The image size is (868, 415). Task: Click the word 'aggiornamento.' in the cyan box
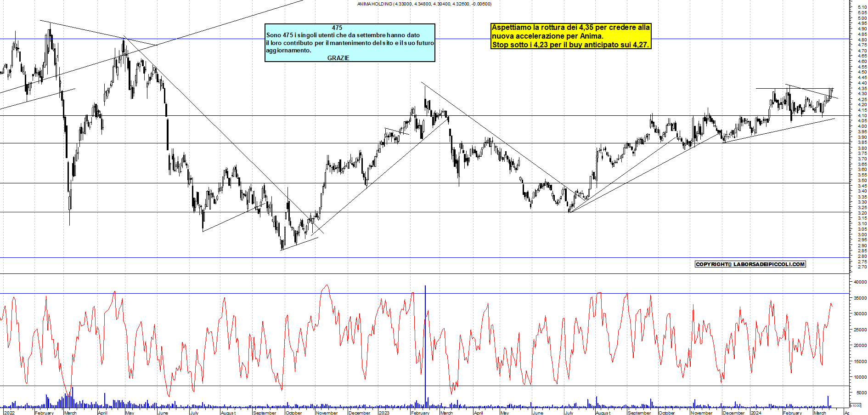click(x=288, y=51)
